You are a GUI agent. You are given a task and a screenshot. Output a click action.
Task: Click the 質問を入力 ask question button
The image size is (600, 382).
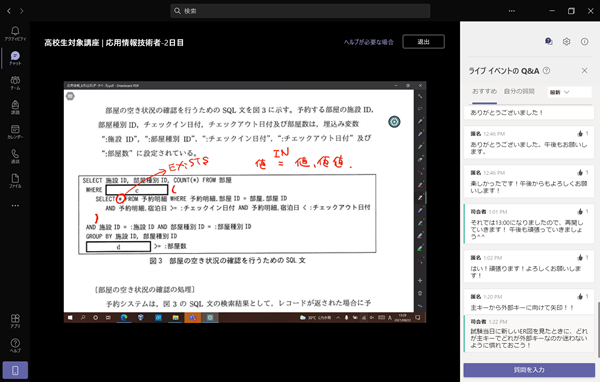point(529,370)
